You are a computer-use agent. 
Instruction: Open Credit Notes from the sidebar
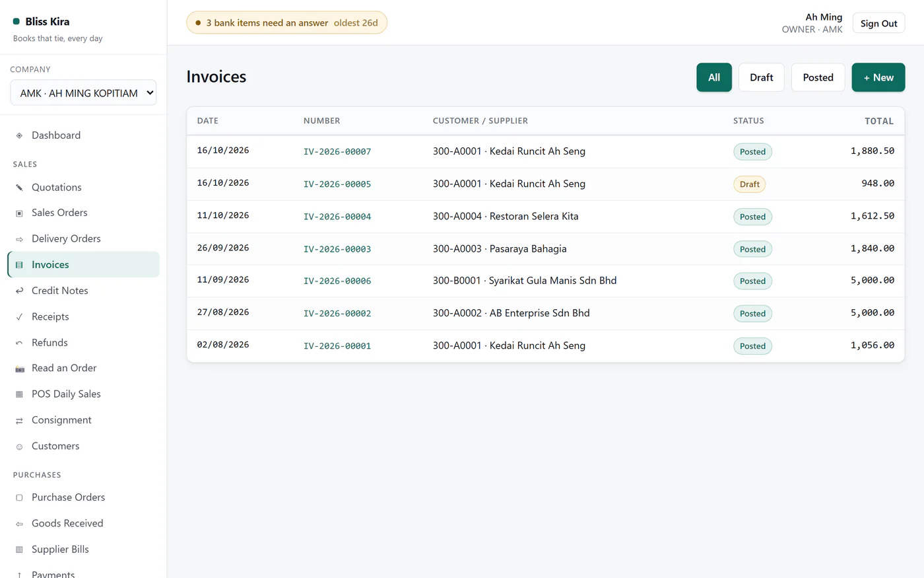click(x=83, y=291)
